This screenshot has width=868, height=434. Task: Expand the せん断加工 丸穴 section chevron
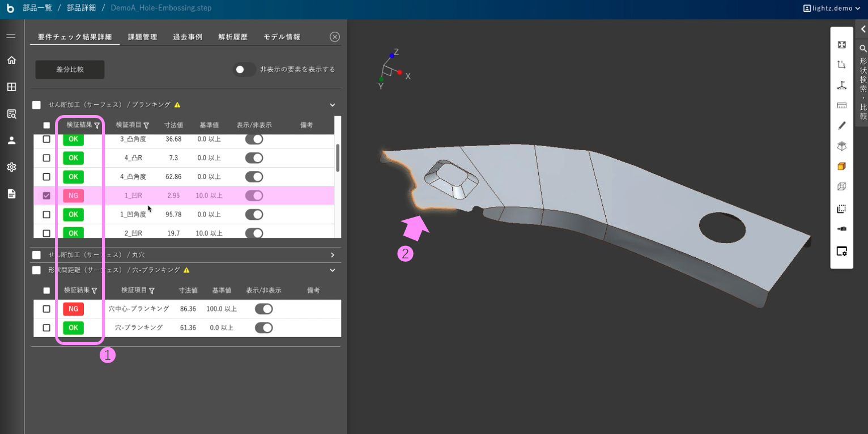(x=333, y=255)
